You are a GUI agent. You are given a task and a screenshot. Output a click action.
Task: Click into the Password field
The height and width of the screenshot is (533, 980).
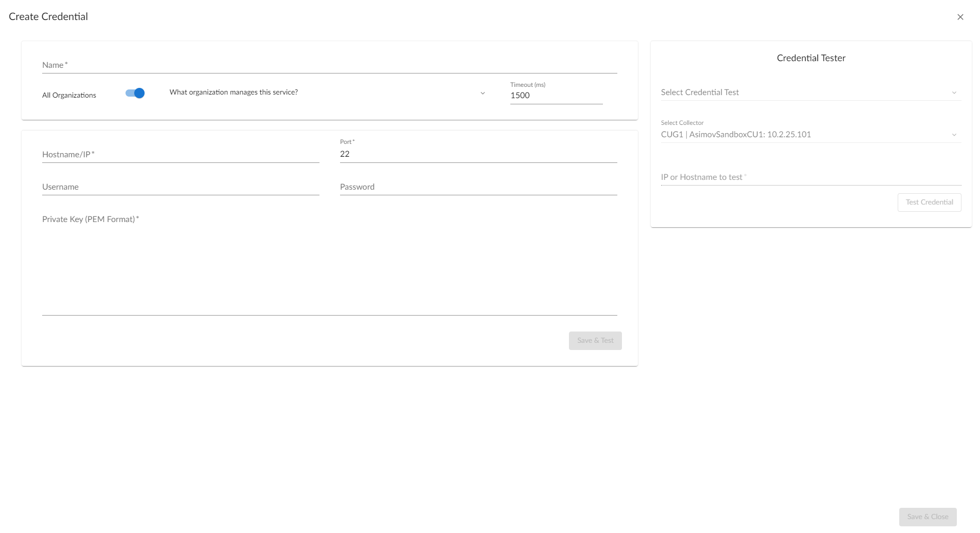tap(477, 187)
